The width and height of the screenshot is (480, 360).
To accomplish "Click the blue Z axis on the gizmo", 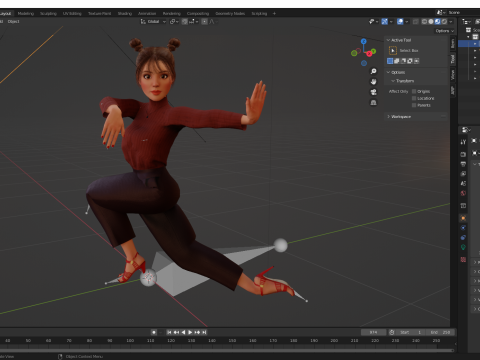I will tap(364, 41).
